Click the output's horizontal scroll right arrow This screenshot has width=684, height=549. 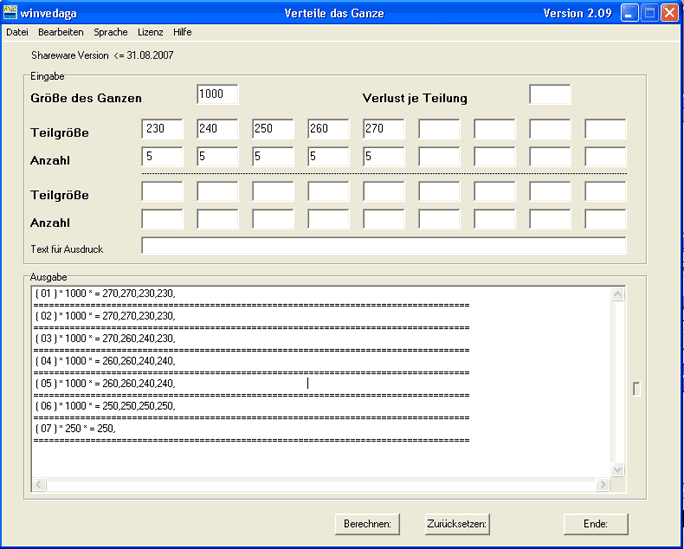603,485
